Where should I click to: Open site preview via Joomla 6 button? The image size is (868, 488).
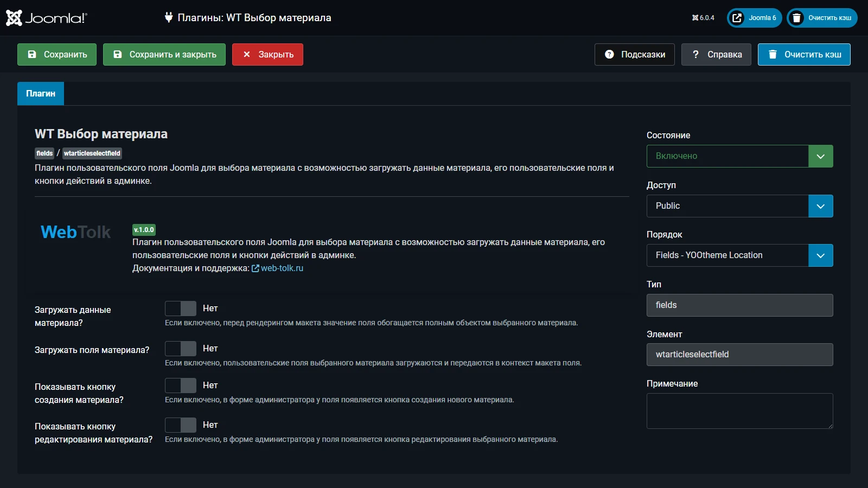pyautogui.click(x=755, y=18)
